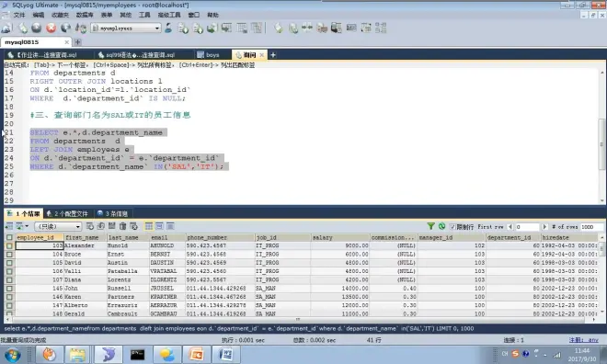This screenshot has width=607, height=364.
Task: Click the query builder toolbar icon
Action: pyautogui.click(x=242, y=28)
